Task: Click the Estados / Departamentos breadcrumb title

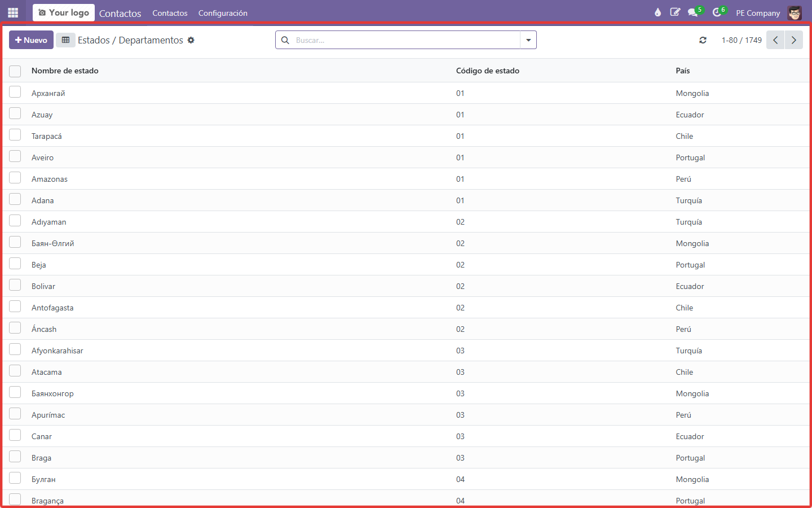Action: click(130, 40)
